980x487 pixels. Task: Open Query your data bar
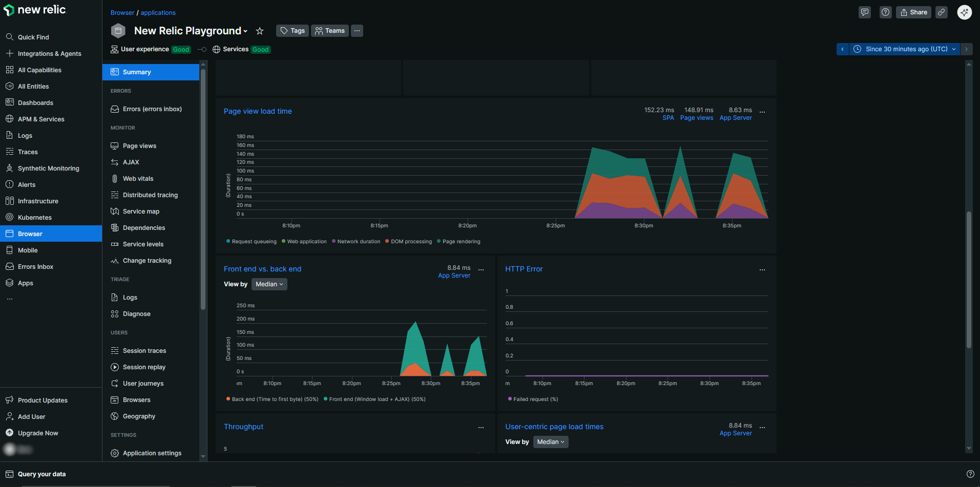tap(41, 474)
